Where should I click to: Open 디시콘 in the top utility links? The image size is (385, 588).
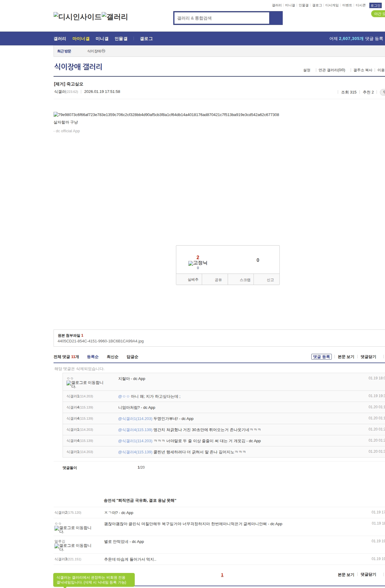click(361, 5)
